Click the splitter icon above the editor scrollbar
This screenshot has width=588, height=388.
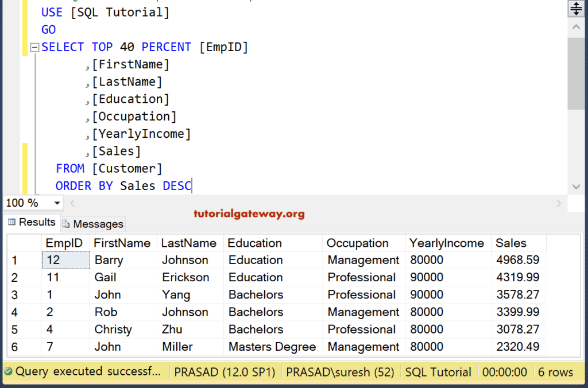pos(576,8)
